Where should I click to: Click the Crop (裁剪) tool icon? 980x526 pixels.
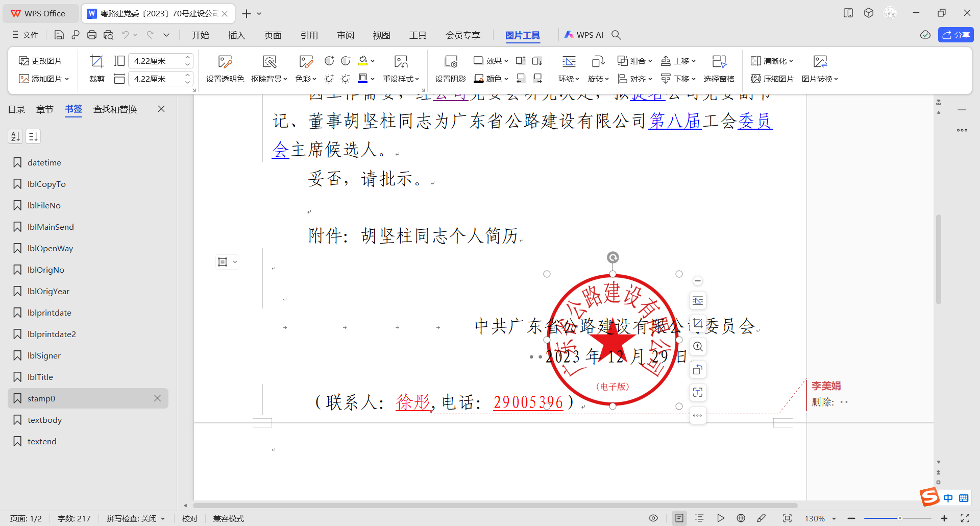pos(96,61)
